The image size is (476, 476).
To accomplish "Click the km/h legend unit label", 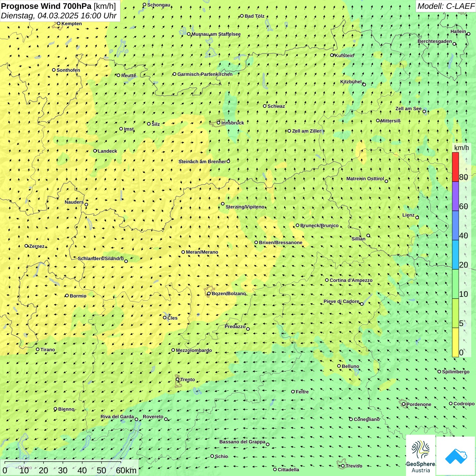I will coord(461,148).
